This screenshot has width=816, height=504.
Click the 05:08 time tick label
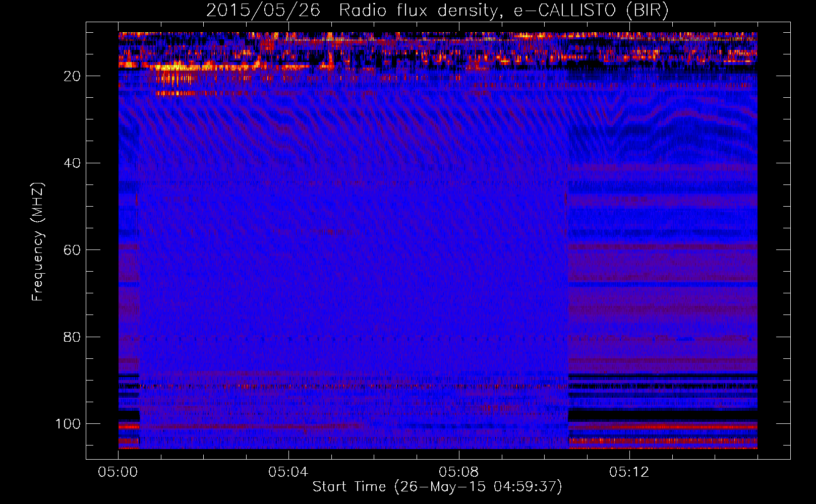point(459,472)
